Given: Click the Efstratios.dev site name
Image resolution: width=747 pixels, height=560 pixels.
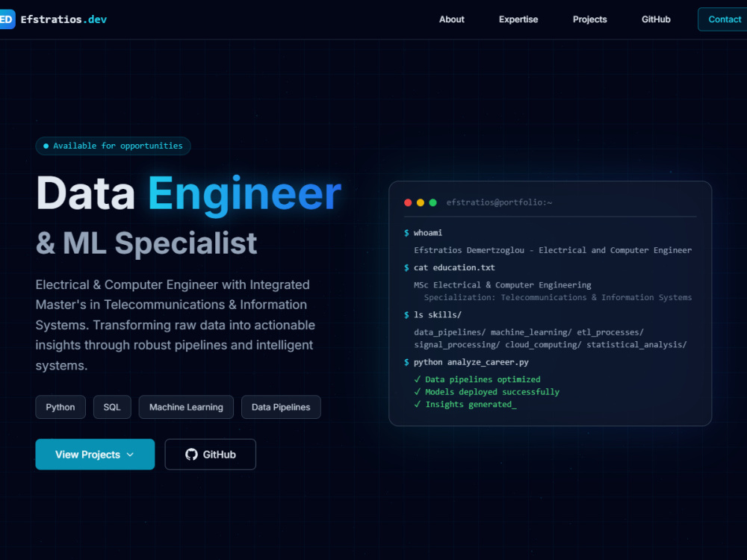Looking at the screenshot, I should pos(63,19).
